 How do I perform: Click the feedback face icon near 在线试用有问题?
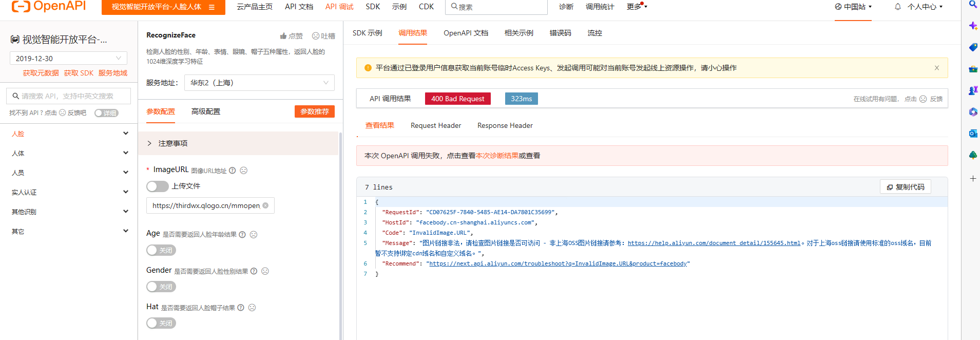click(x=923, y=99)
